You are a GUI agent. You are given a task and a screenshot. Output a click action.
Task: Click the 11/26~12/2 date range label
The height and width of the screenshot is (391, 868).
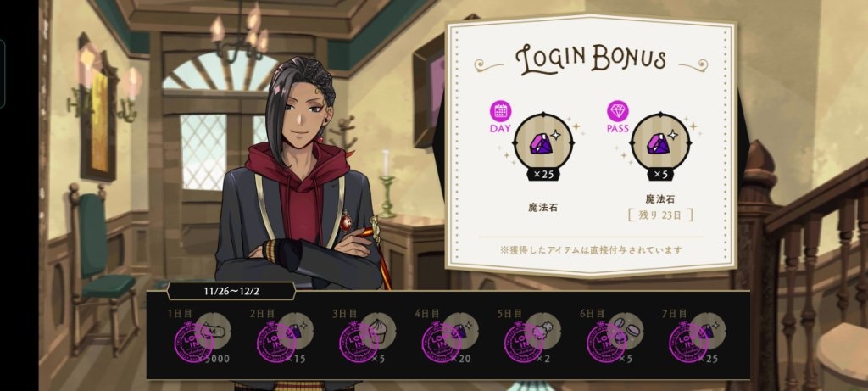[x=231, y=290]
